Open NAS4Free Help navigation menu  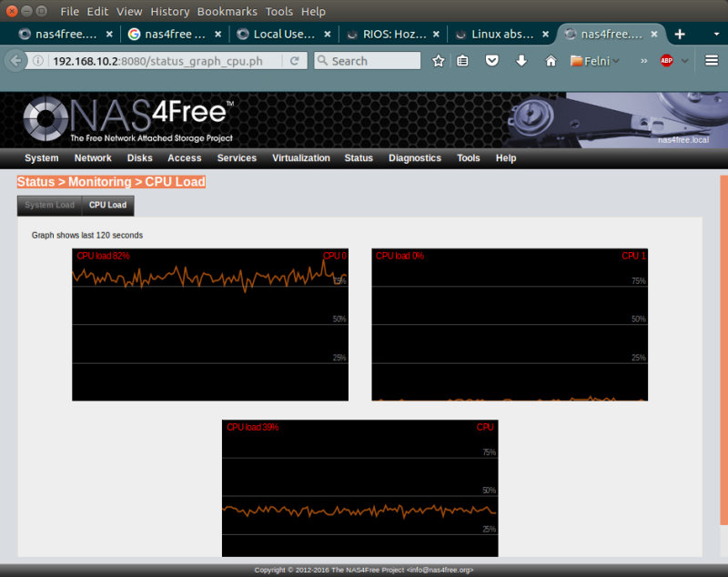pyautogui.click(x=506, y=157)
